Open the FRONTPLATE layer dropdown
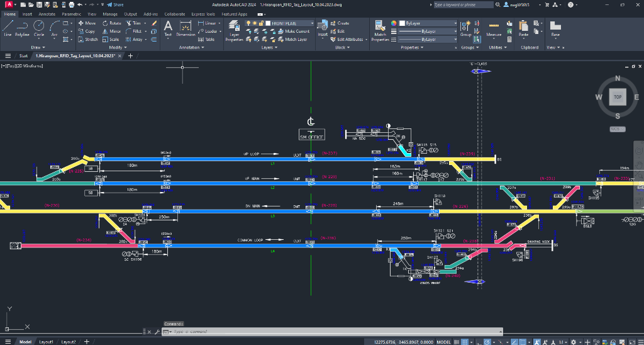The image size is (644, 345). pyautogui.click(x=279, y=23)
